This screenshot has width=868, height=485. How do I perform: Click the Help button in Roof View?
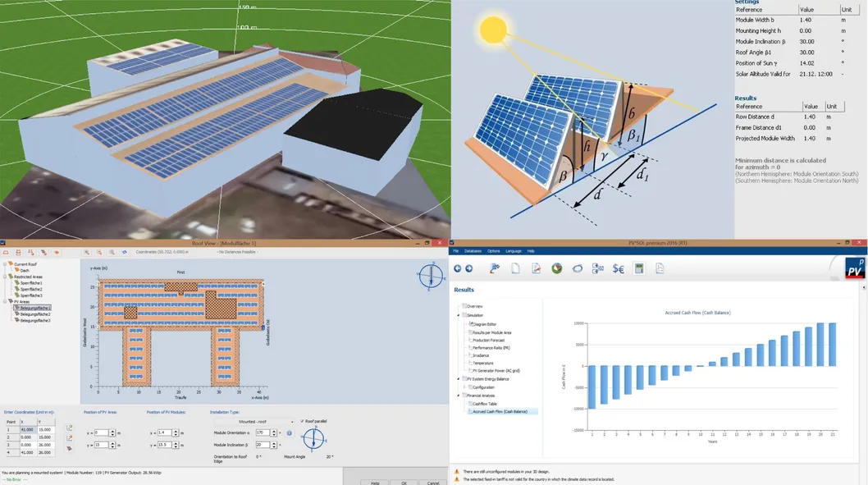coord(375,483)
